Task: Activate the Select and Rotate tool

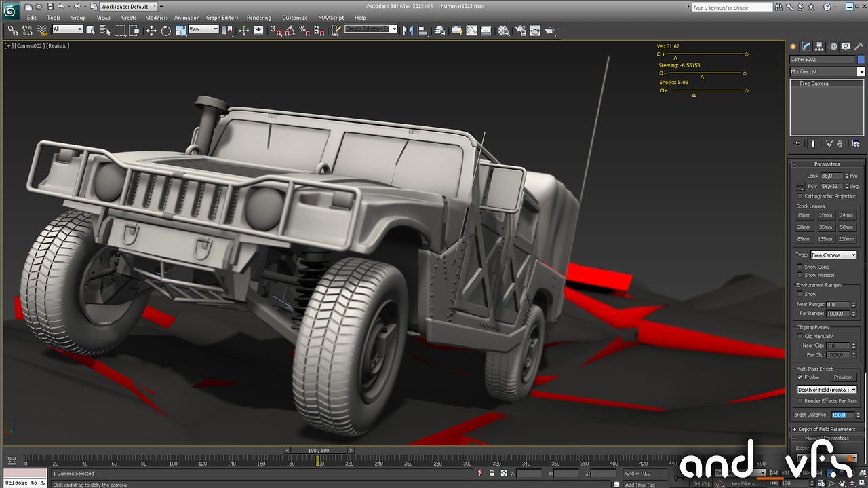Action: (165, 31)
